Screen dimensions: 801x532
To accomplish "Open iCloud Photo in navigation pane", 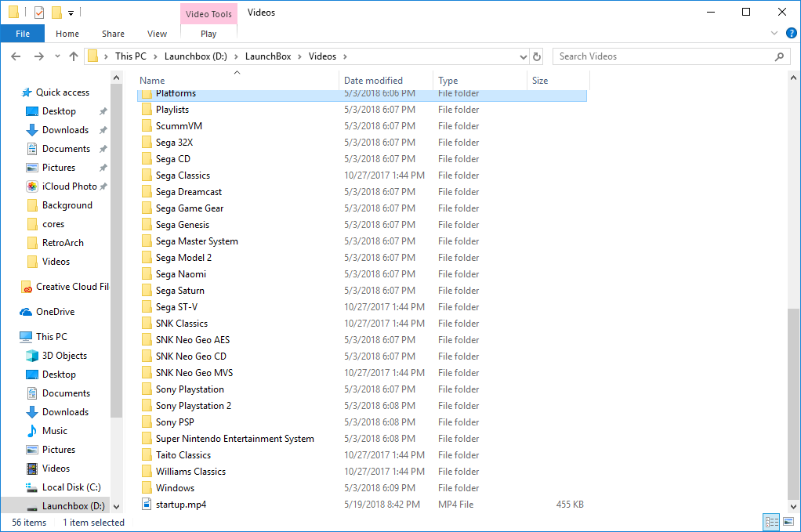I will click(x=70, y=186).
